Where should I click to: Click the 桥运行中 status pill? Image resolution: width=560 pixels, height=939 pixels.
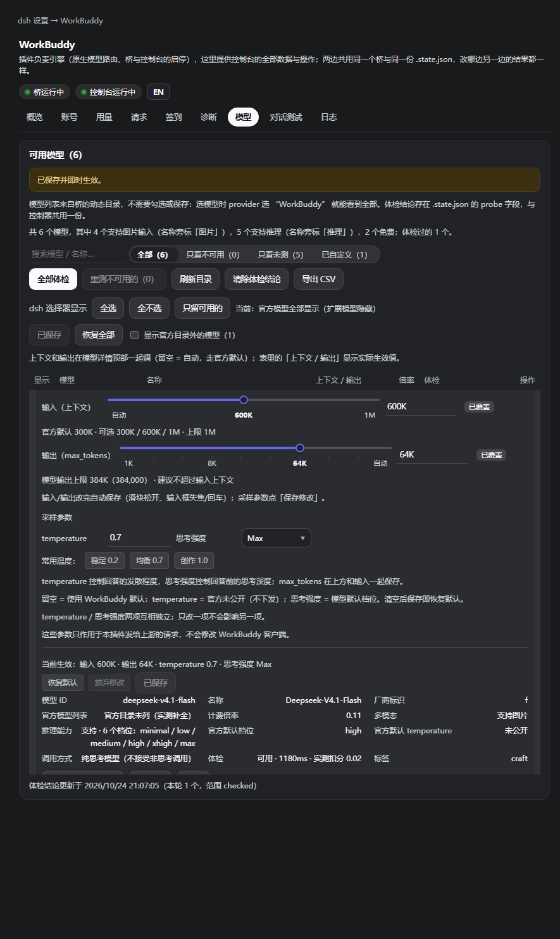[44, 92]
